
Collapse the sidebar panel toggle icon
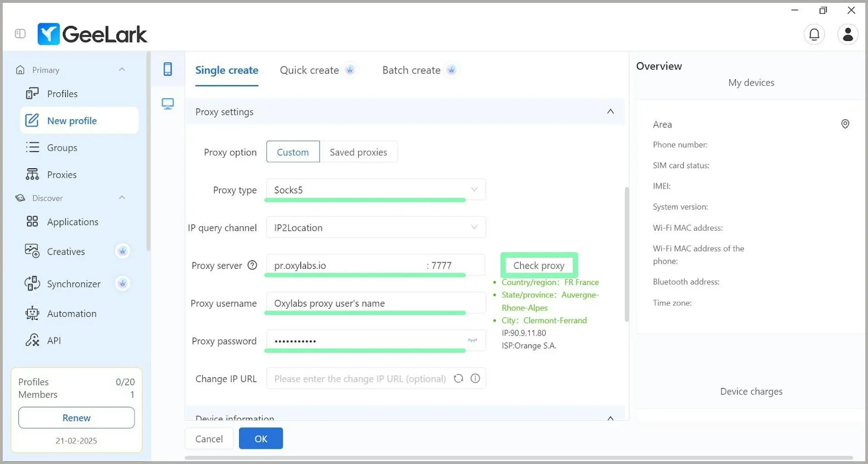tap(20, 34)
